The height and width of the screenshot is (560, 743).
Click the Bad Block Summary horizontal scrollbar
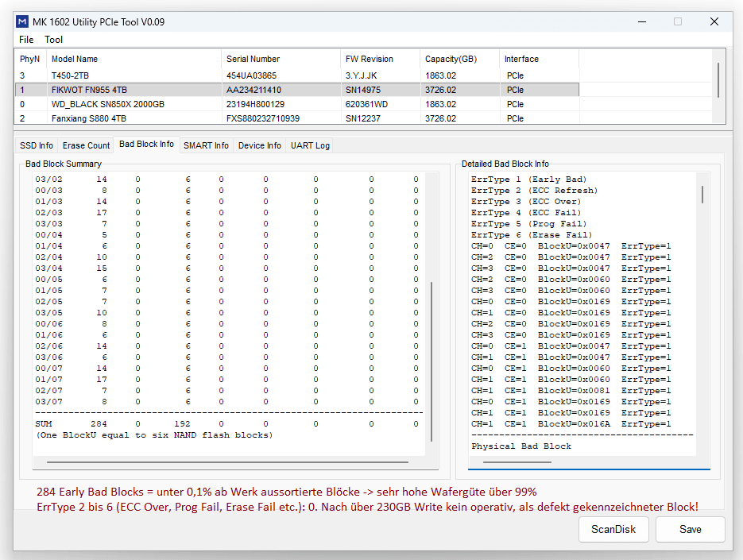(227, 462)
